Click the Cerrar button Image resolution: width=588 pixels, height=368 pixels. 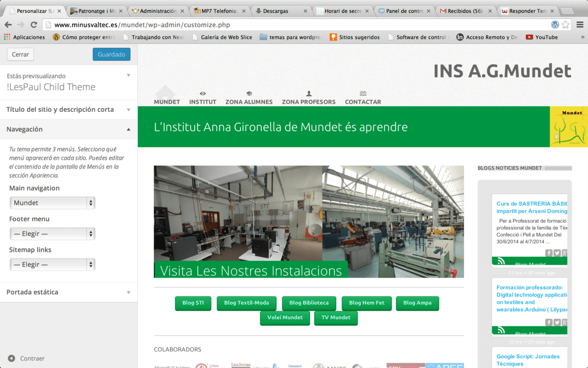coord(20,55)
